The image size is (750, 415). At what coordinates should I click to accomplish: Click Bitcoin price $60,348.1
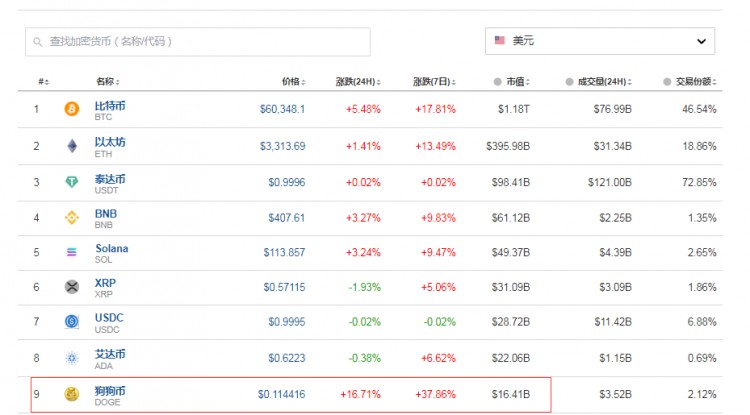coord(282,109)
